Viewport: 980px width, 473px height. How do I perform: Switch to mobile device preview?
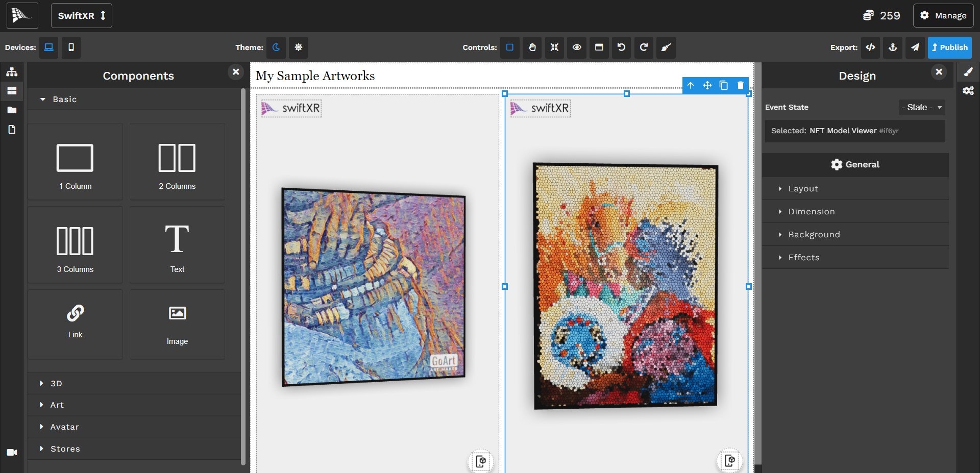click(x=71, y=47)
